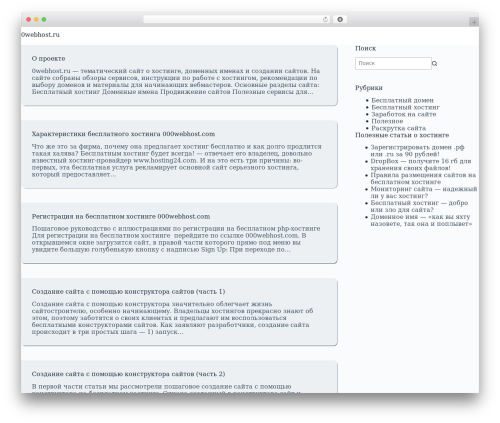Open the 0webhost.ru site title link
This screenshot has width=500, height=423.
40,35
